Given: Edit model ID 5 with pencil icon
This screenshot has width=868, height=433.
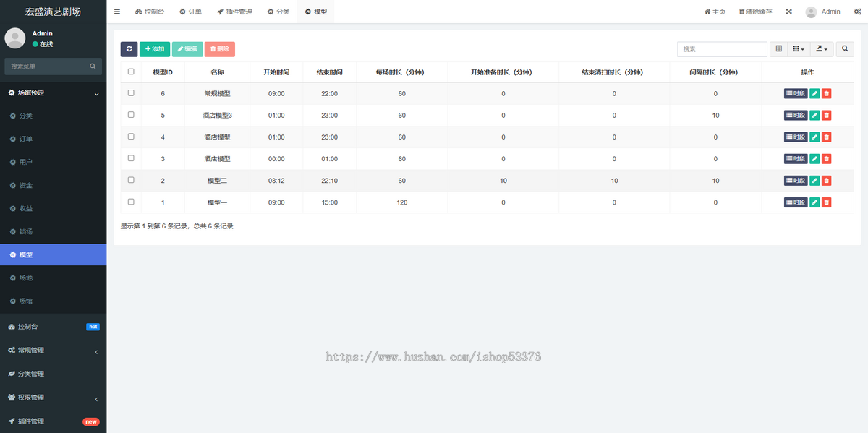Looking at the screenshot, I should (814, 116).
